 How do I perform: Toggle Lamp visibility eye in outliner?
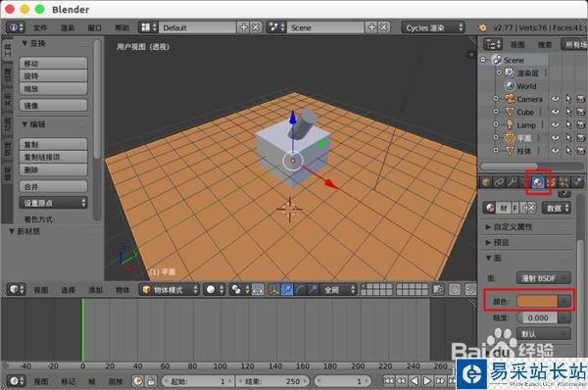pyautogui.click(x=556, y=124)
